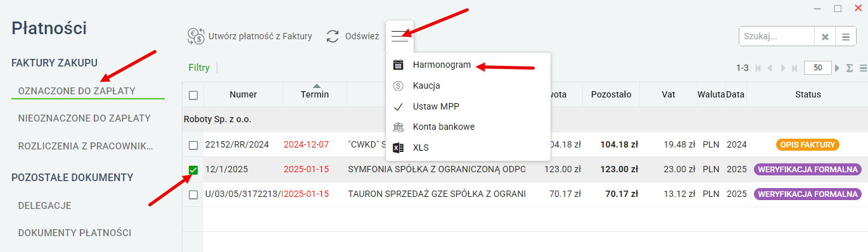Go to the first page of results
868x252 pixels.
pos(758,68)
